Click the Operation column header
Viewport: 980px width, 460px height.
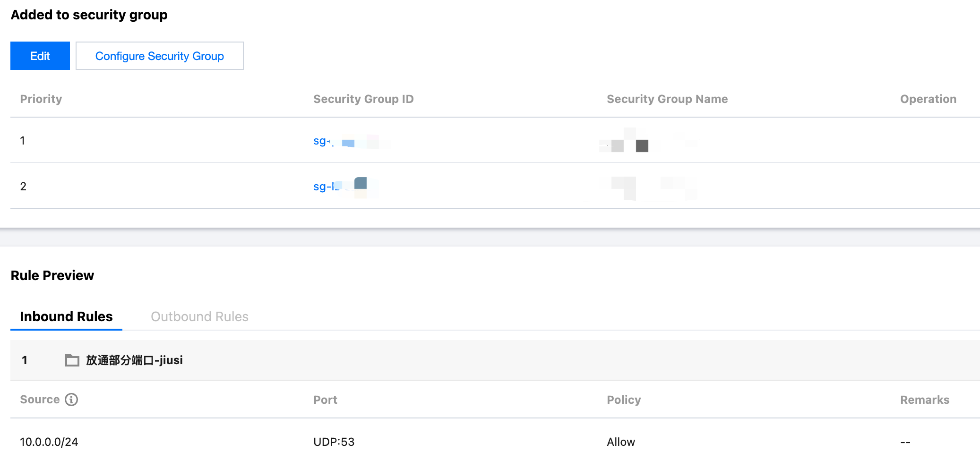928,99
